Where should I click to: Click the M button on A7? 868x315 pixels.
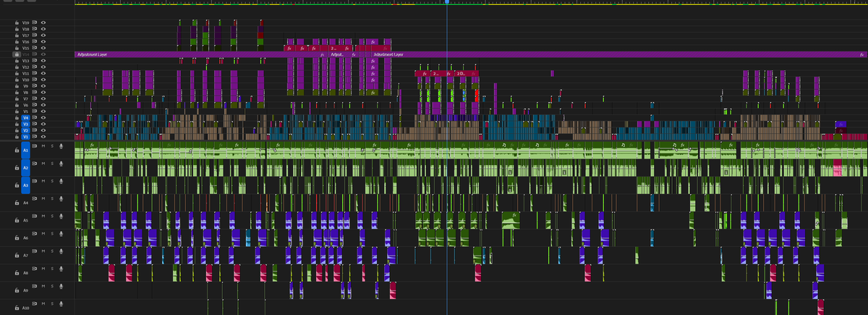click(43, 251)
